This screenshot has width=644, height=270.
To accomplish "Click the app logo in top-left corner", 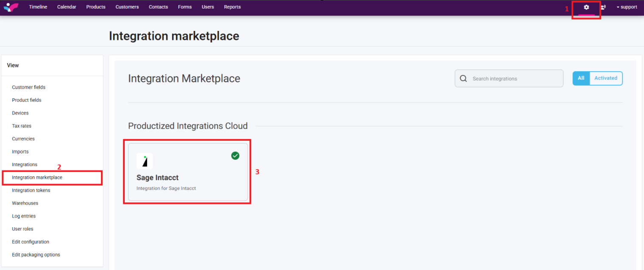I will pyautogui.click(x=11, y=7).
